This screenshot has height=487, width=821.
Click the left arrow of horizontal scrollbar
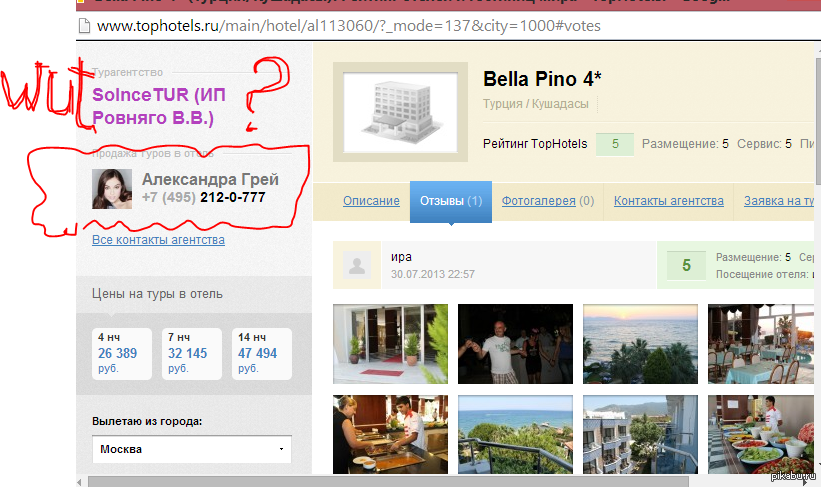[x=80, y=482]
